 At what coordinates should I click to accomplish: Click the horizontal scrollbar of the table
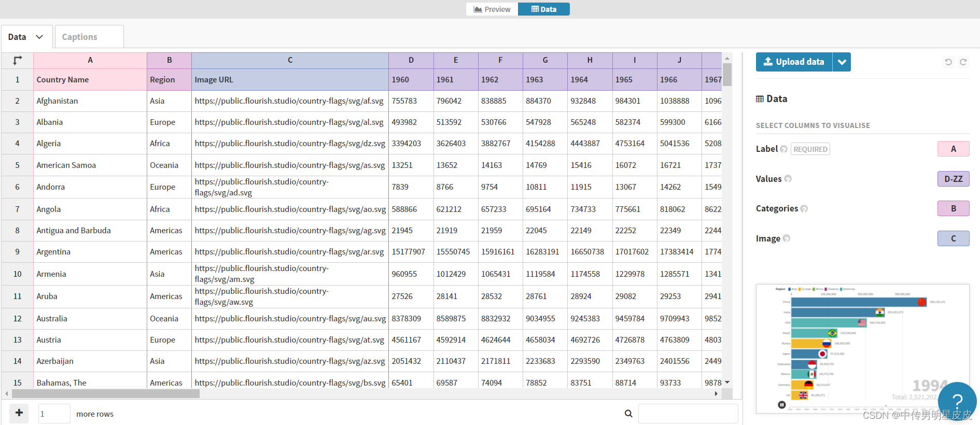click(105, 394)
